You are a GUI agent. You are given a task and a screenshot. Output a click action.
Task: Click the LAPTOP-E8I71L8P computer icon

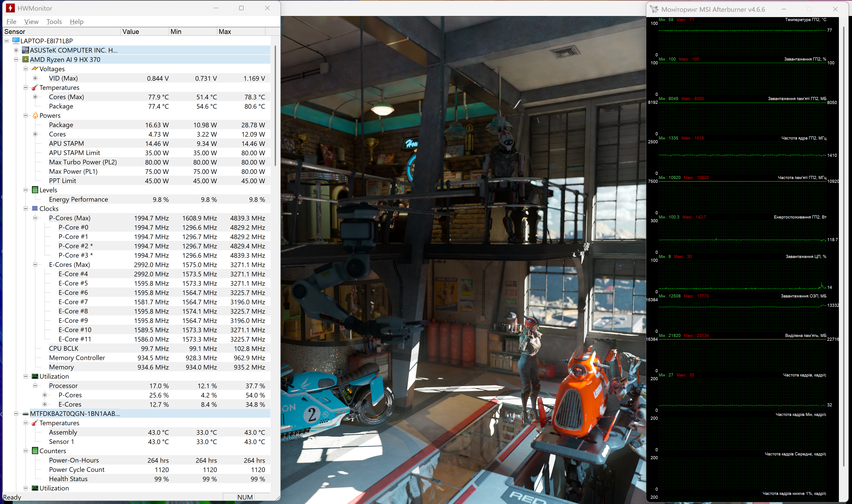pos(16,41)
